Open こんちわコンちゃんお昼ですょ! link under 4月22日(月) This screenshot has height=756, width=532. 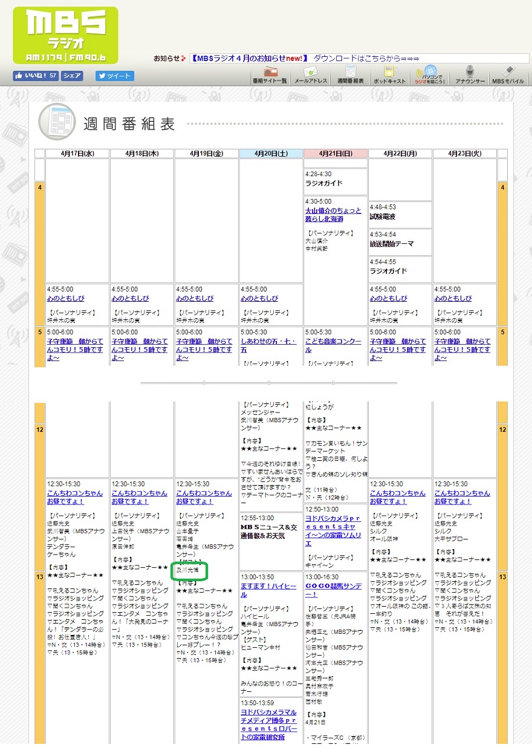click(x=398, y=497)
